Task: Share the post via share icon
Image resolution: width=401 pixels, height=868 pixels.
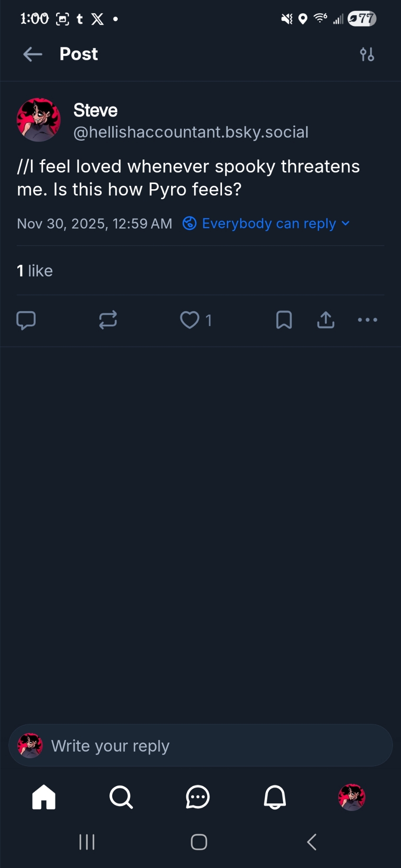Action: click(x=326, y=320)
